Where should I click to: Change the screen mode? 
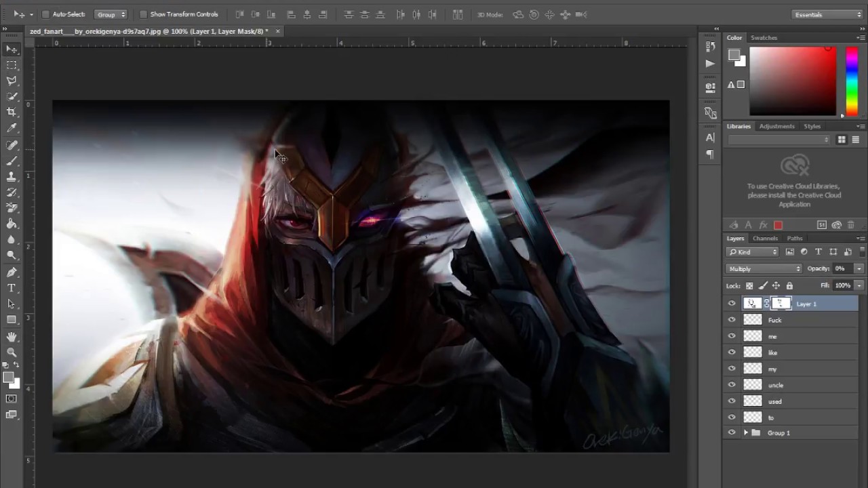coord(12,415)
